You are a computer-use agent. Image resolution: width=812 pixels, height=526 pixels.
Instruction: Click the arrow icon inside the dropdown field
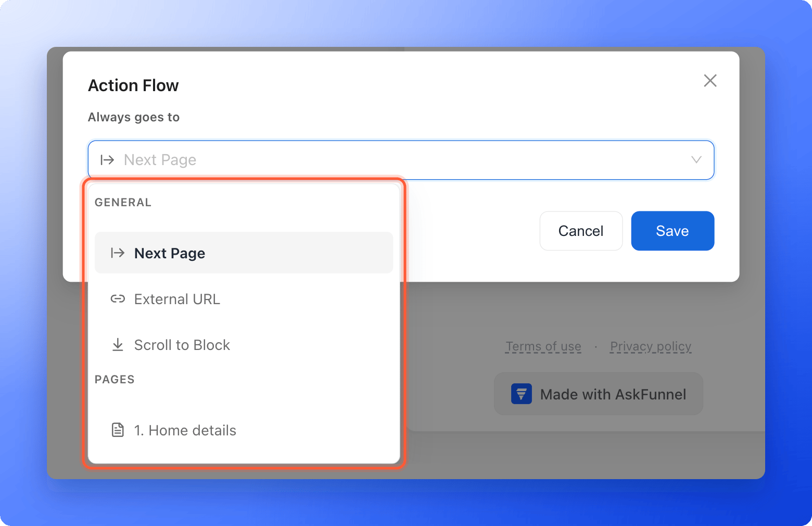(107, 160)
